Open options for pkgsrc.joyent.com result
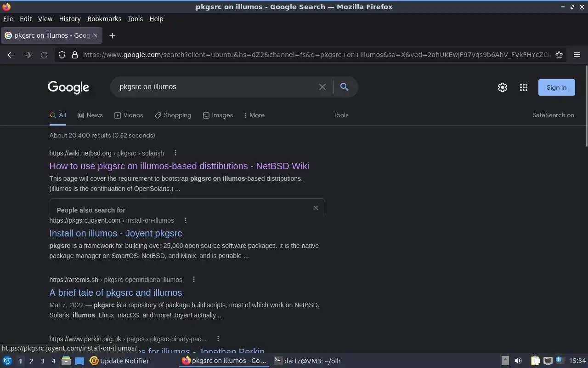This screenshot has height=368, width=588. click(185, 220)
